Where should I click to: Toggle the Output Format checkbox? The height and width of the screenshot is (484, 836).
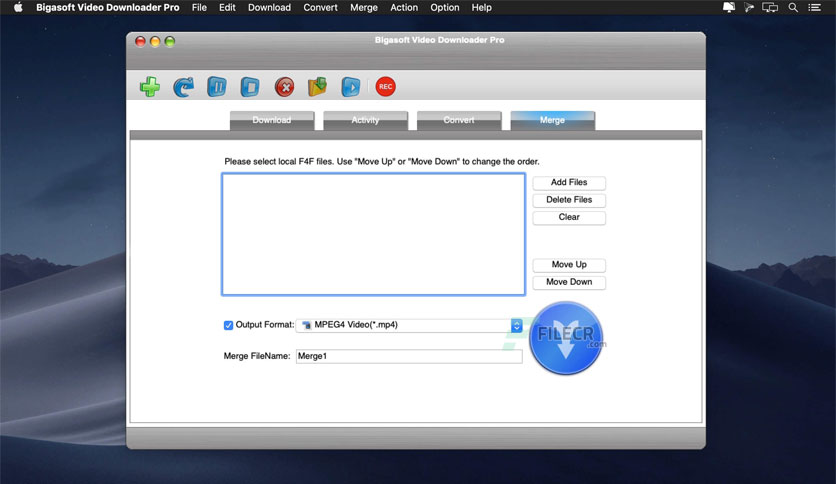[228, 325]
